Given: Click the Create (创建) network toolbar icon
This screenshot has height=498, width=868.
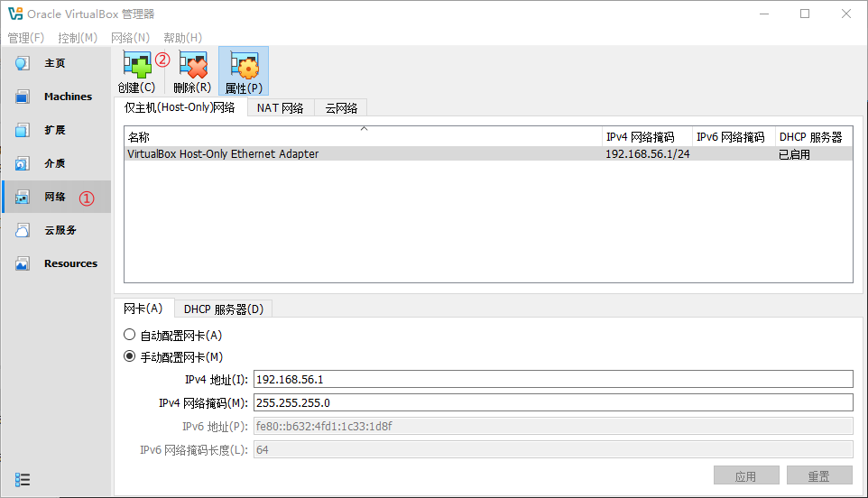Looking at the screenshot, I should click(137, 71).
